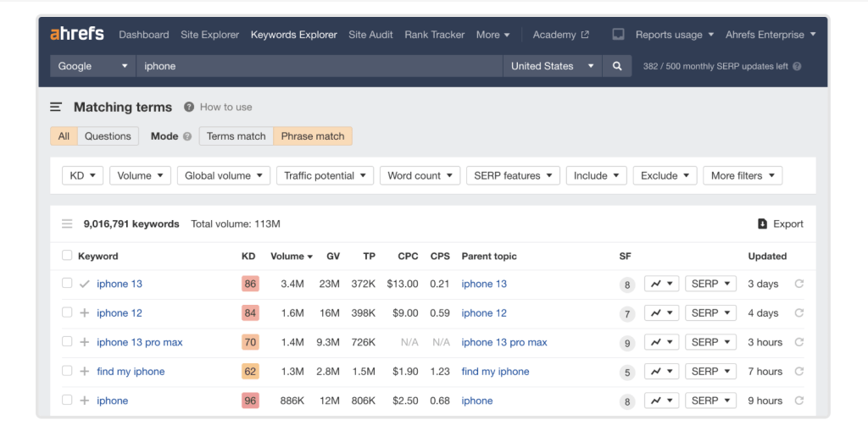Select Phrase match mode

[313, 136]
